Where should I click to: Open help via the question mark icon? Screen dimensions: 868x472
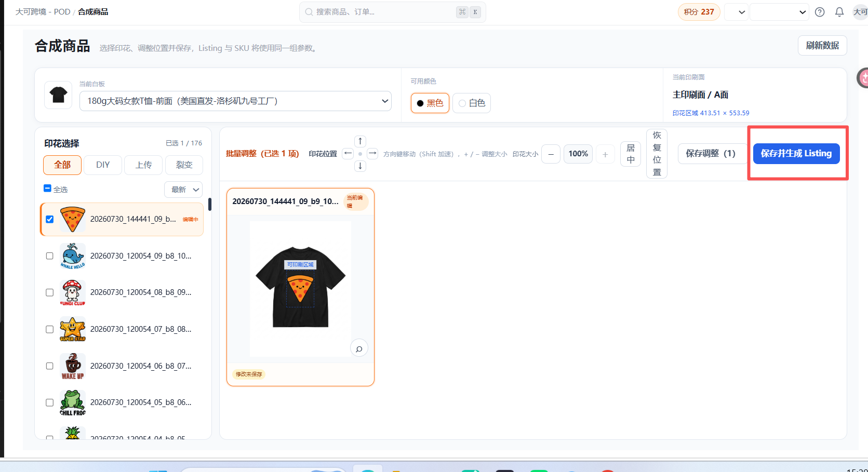[x=820, y=12]
